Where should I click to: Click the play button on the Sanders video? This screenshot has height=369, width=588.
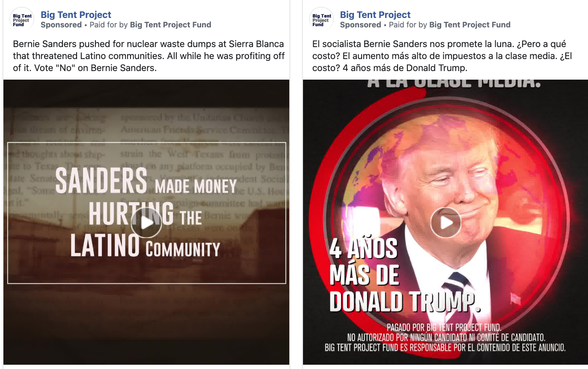click(146, 223)
